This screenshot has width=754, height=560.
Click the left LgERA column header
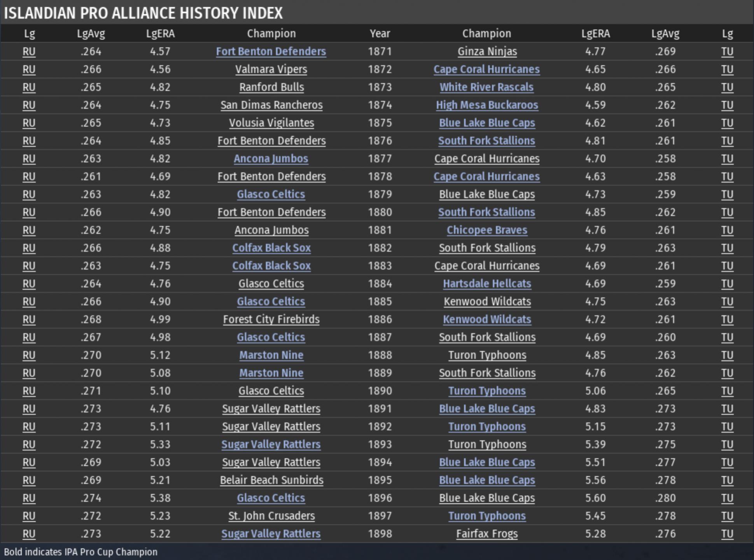coord(160,33)
